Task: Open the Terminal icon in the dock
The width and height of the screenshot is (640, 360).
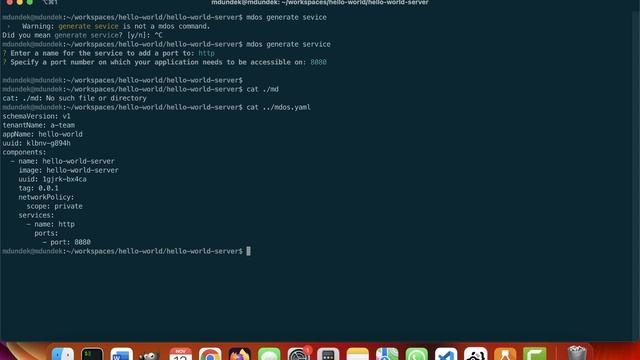Action: pyautogui.click(x=92, y=354)
